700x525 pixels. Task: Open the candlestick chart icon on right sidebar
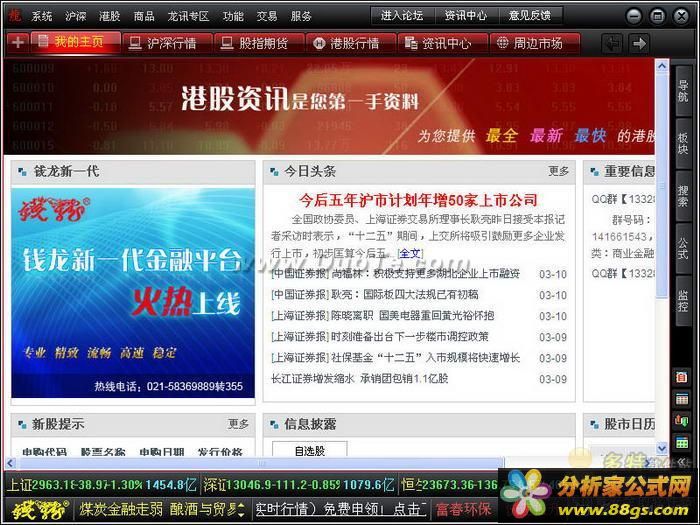[682, 420]
